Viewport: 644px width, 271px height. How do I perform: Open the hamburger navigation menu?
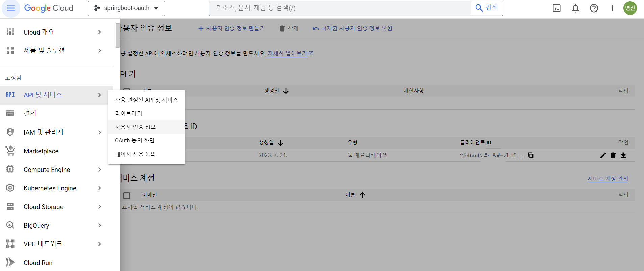tap(11, 8)
